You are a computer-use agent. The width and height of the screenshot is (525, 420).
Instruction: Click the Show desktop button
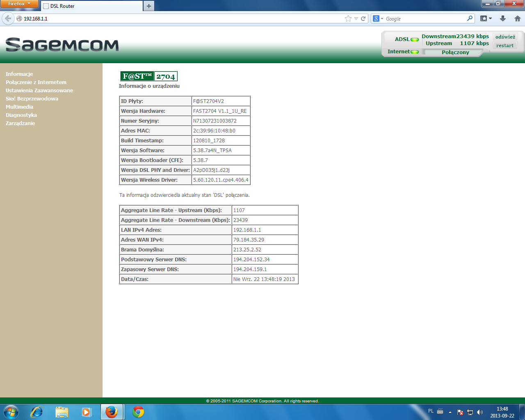[522, 412]
